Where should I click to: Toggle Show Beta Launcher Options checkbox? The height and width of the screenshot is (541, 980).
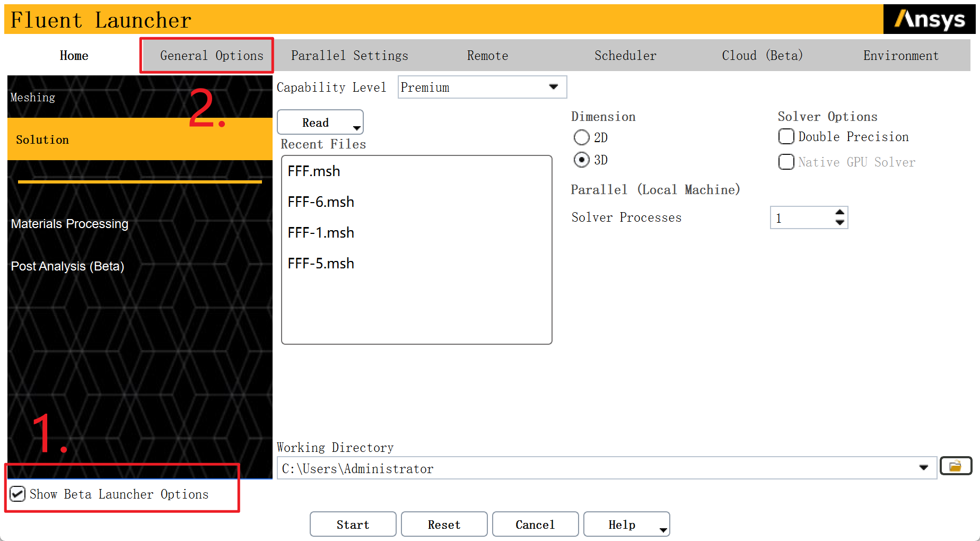(x=17, y=494)
